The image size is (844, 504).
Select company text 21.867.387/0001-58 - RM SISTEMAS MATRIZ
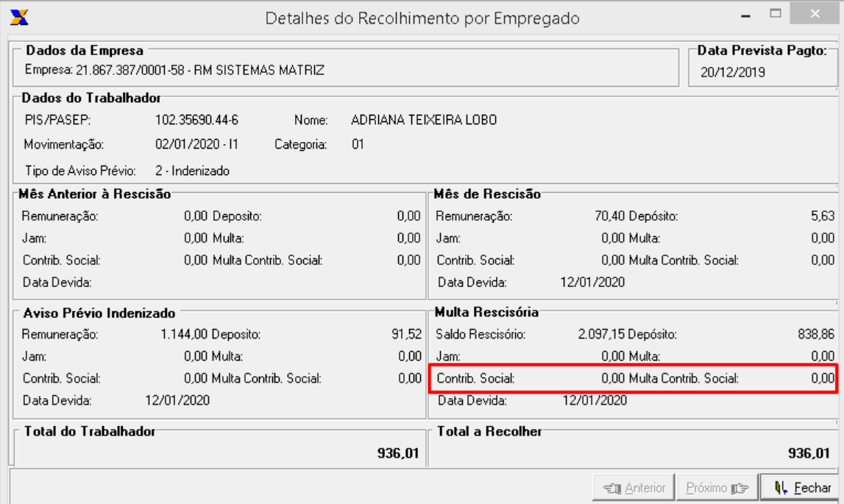(199, 70)
